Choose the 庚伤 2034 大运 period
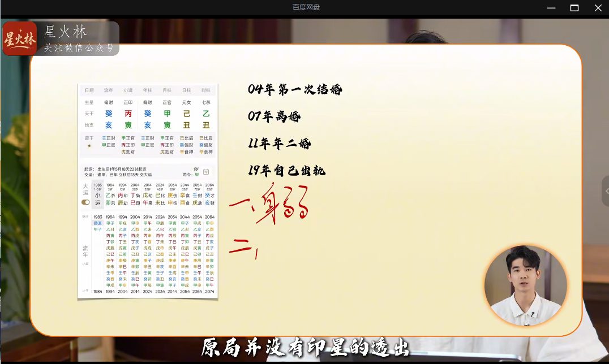 (x=173, y=194)
